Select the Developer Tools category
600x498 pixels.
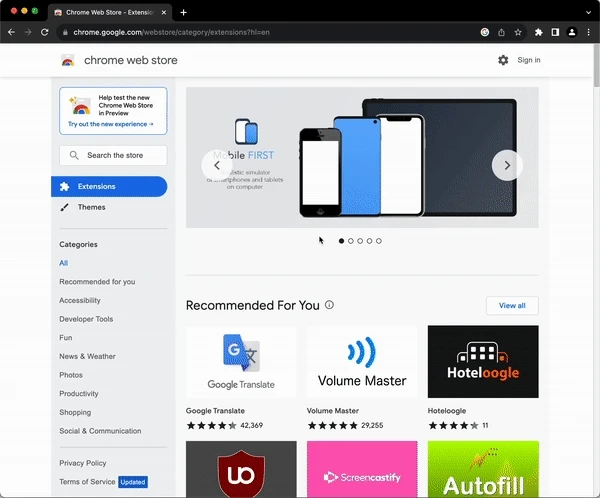tap(86, 319)
